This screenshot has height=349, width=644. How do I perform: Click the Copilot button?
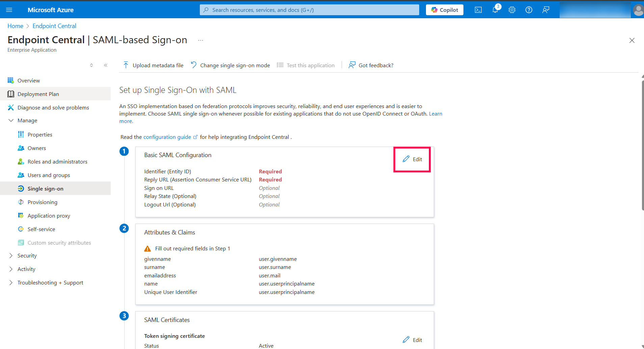pos(445,10)
